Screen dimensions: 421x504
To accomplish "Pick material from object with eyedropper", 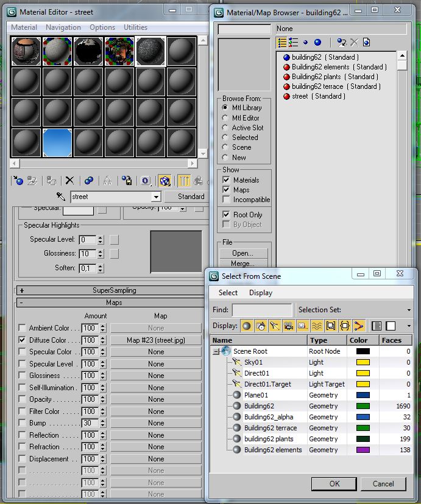I will point(61,196).
